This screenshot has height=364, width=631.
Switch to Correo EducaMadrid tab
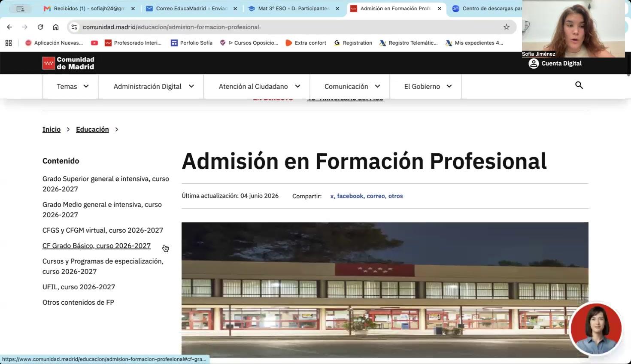coord(191,9)
